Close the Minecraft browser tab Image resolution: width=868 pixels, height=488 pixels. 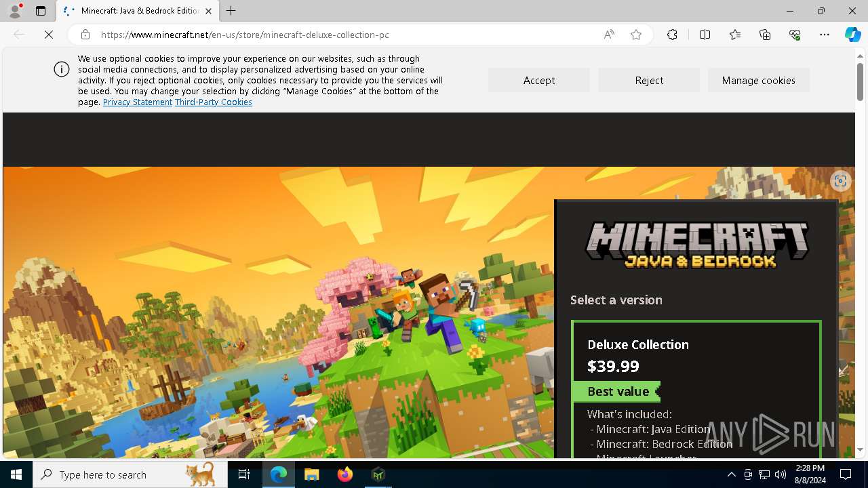click(209, 11)
